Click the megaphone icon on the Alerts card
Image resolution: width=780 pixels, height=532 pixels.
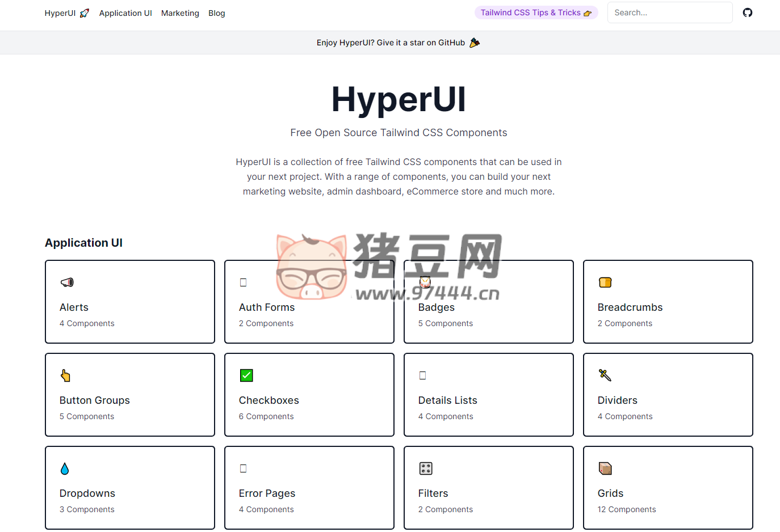point(66,282)
